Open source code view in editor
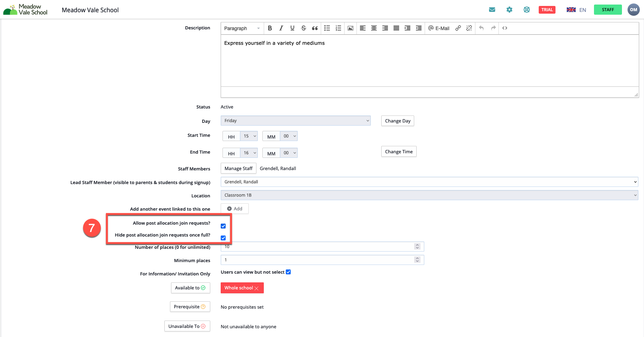The width and height of the screenshot is (644, 337). click(505, 28)
